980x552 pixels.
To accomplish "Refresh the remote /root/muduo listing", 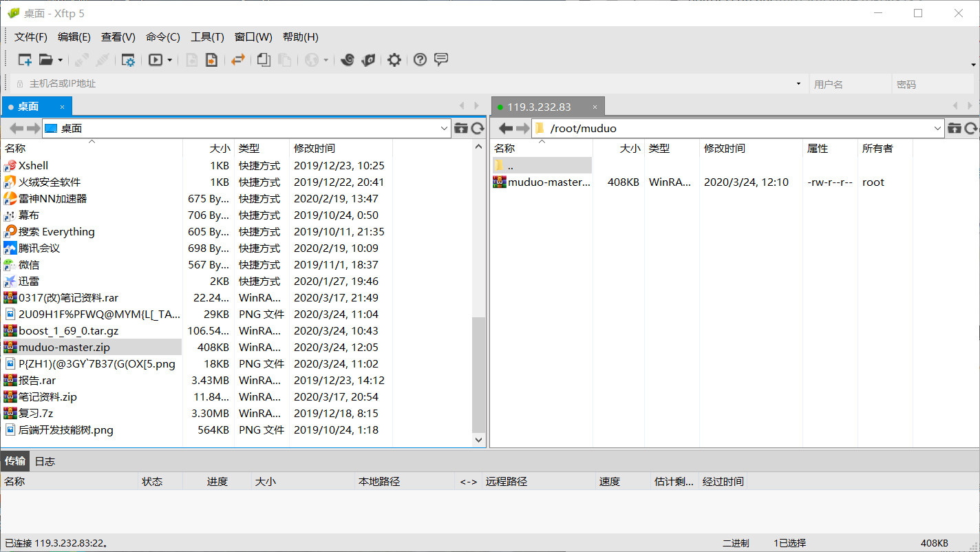I will pos(970,128).
